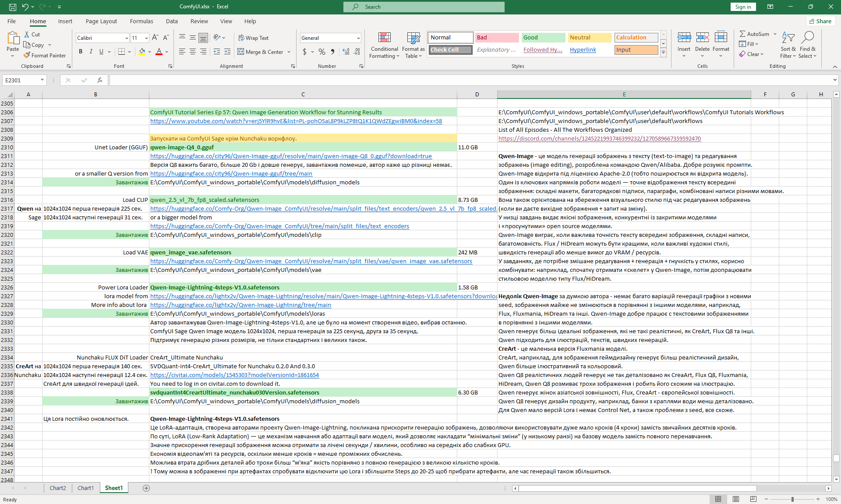
Task: Click the Share button
Action: 820,21
